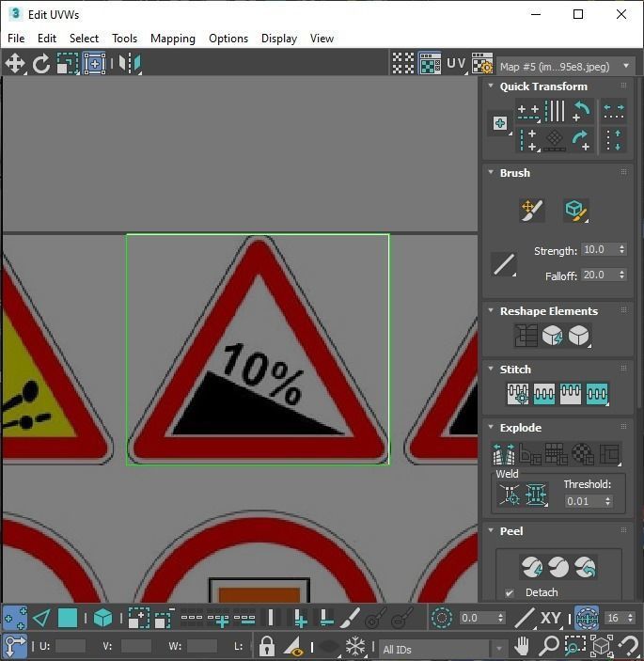Click the UV coordinates button

pos(457,64)
